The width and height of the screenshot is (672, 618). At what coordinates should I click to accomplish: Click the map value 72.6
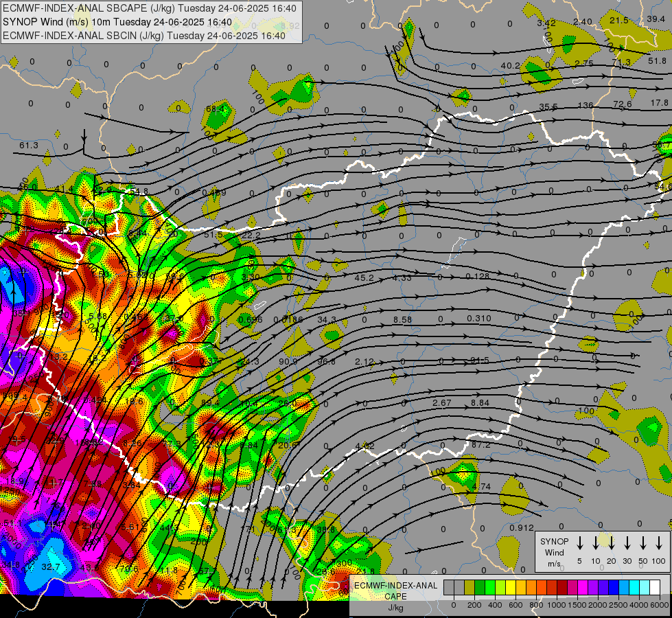click(x=623, y=104)
